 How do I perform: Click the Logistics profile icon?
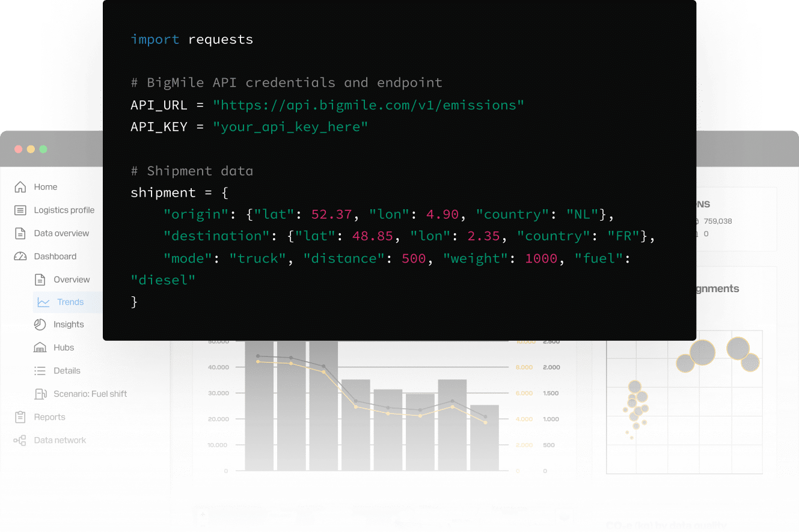20,210
